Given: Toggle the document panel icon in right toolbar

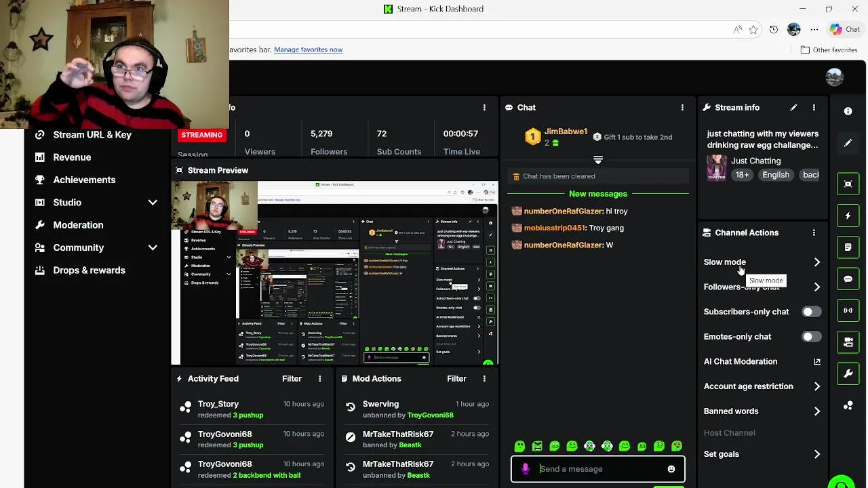Looking at the screenshot, I should coord(848,247).
